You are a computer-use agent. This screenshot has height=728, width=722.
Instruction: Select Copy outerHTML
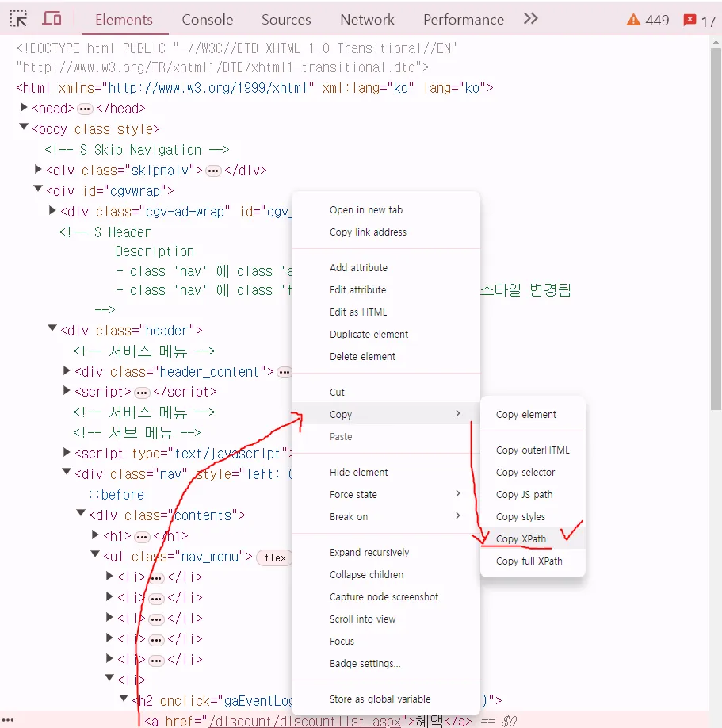(x=533, y=450)
